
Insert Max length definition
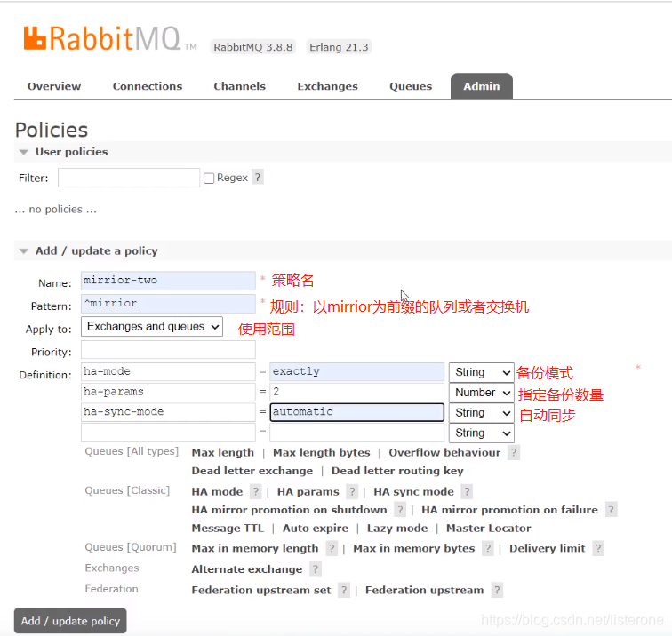222,453
